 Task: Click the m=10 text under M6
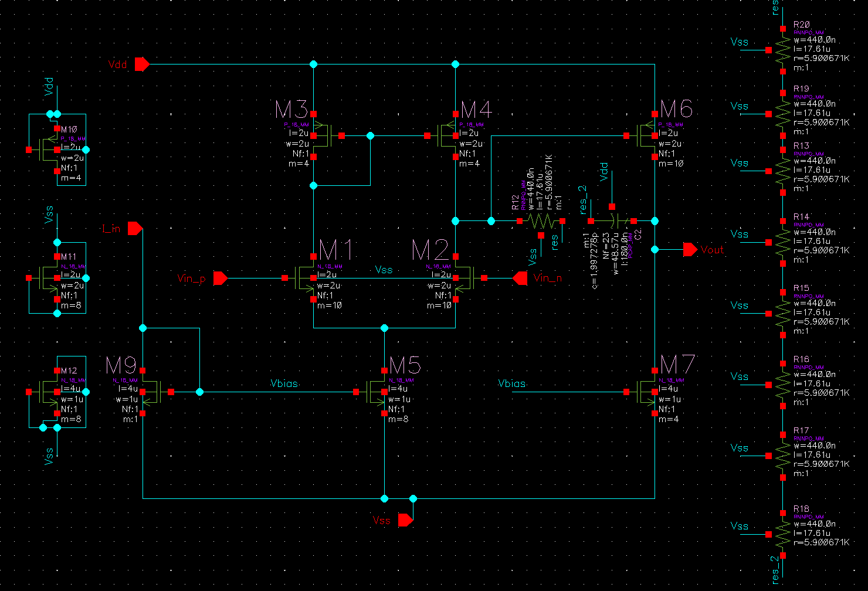click(x=670, y=164)
